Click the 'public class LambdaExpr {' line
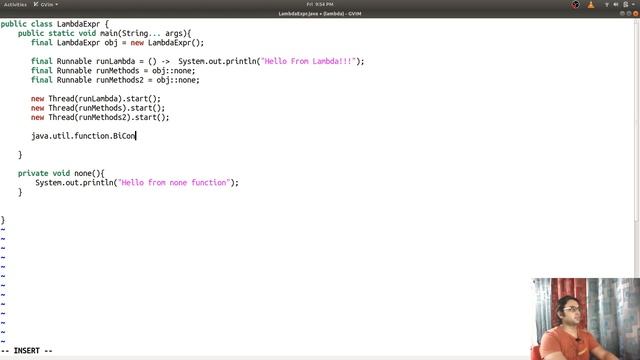Viewport: 640px width, 360px height. click(55, 24)
